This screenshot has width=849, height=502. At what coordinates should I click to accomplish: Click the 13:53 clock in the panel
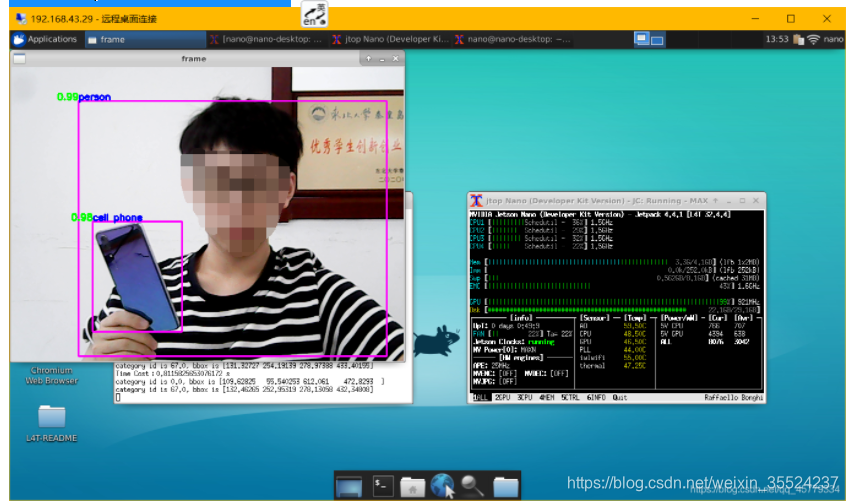(776, 39)
